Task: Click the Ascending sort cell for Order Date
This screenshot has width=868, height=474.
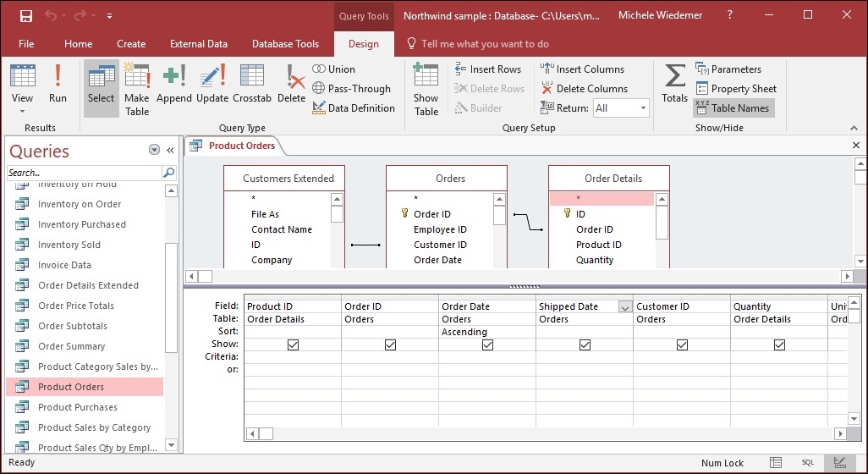Action: (x=487, y=332)
